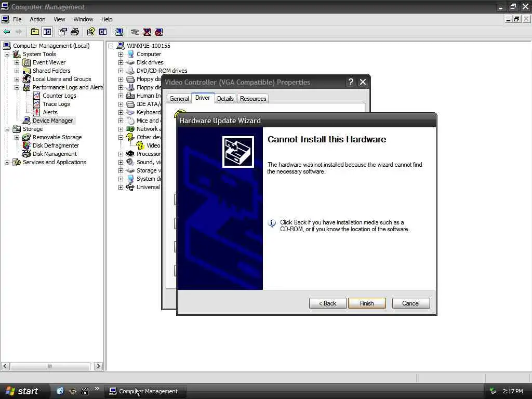
Task: Toggle the Show/Hide Console Tree icon
Action: (x=47, y=32)
